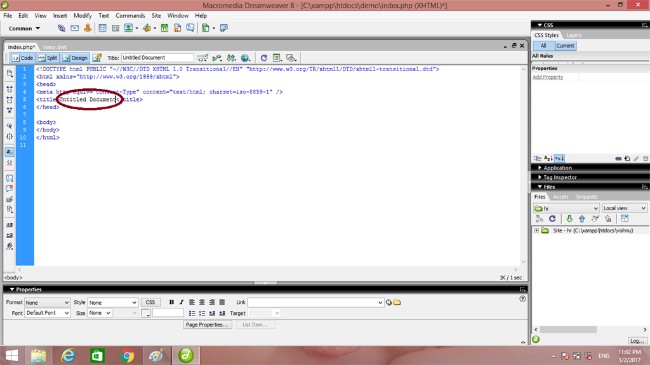This screenshot has width=650, height=365.
Task: Insert a Date from the Common bar
Action: click(165, 28)
